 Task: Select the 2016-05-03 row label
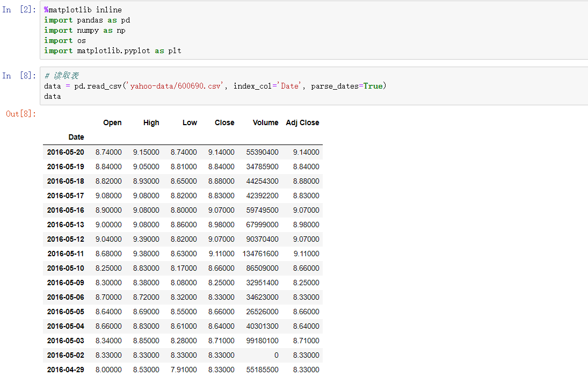coord(66,341)
